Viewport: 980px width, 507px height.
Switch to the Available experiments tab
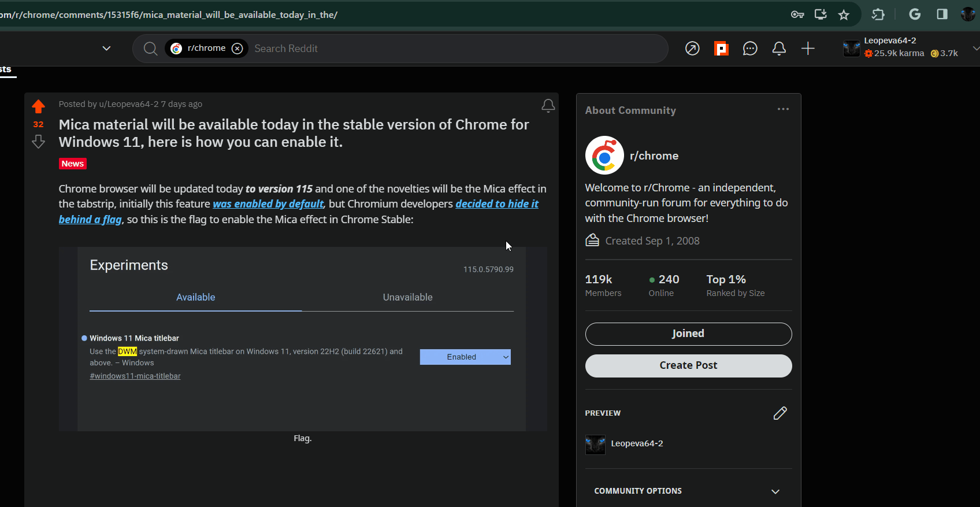click(195, 297)
